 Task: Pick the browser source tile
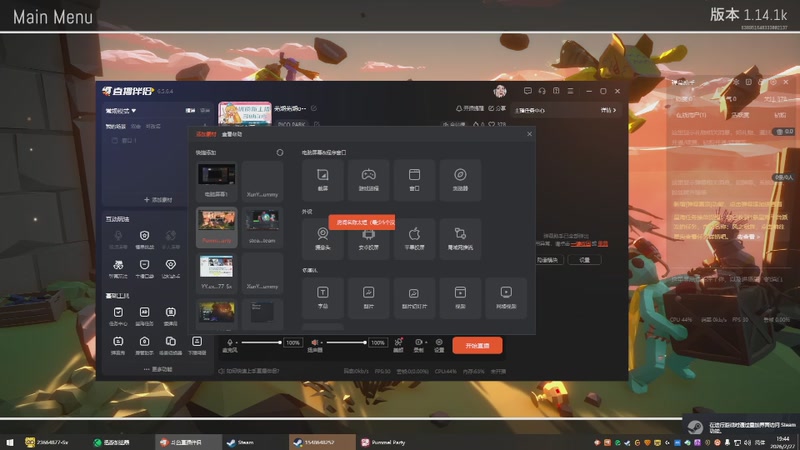[460, 180]
